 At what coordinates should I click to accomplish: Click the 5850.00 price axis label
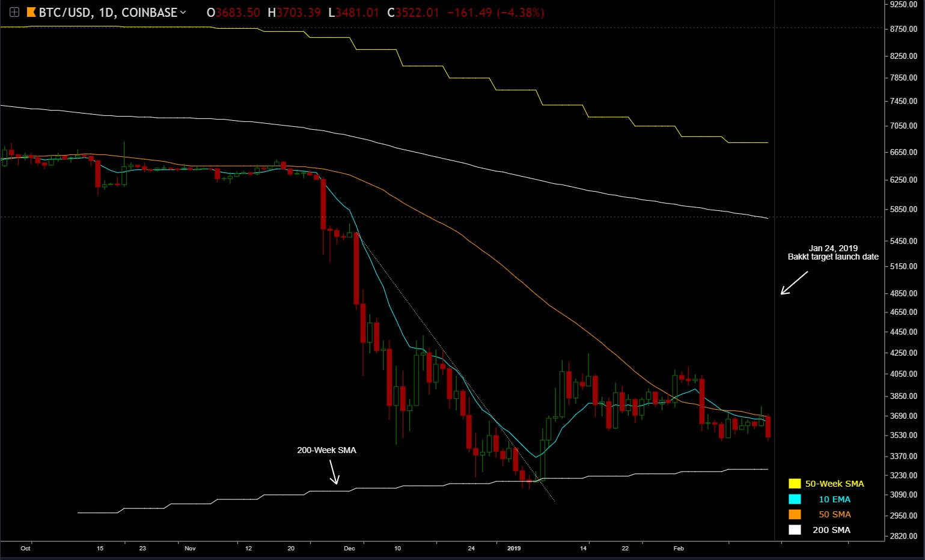(x=903, y=209)
